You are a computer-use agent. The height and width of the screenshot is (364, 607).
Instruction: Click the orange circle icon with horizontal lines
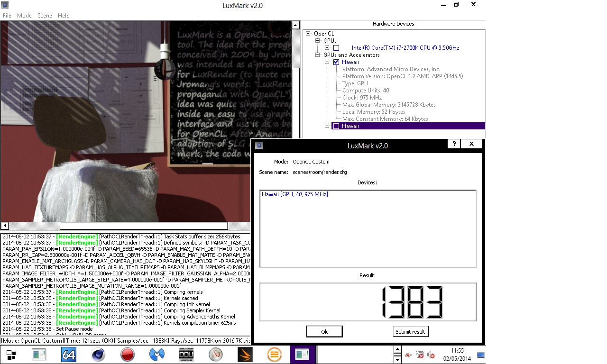pyautogui.click(x=274, y=355)
